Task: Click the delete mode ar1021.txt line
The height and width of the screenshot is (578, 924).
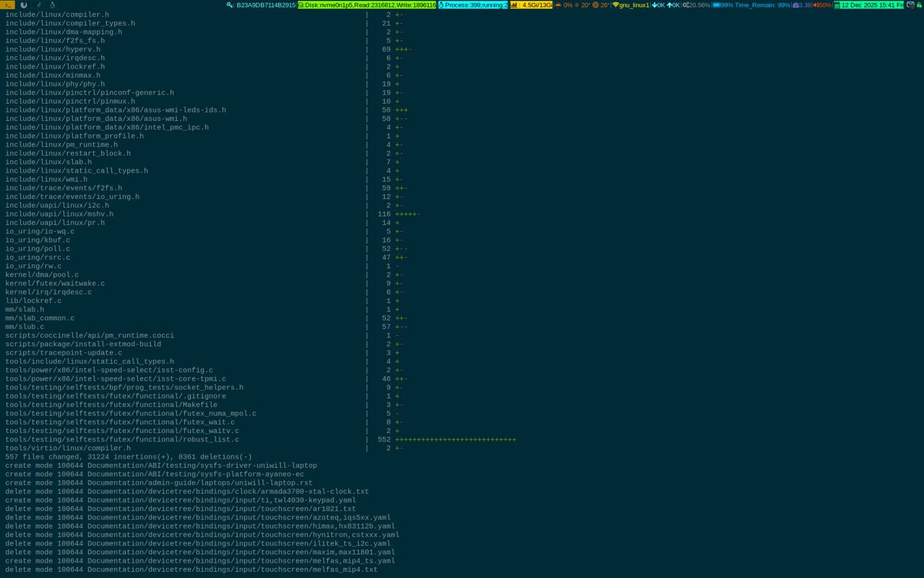Action: tap(180, 509)
